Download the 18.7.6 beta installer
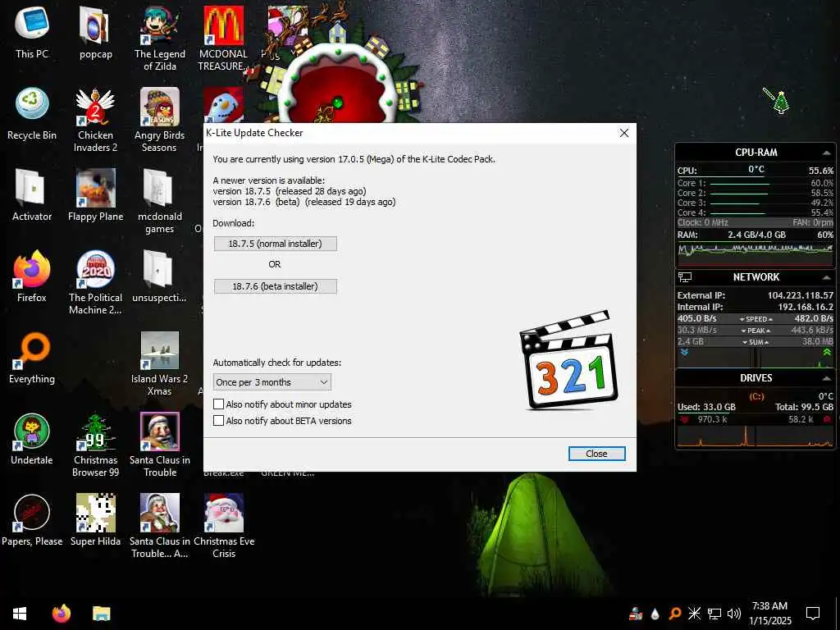The height and width of the screenshot is (630, 840). (276, 286)
